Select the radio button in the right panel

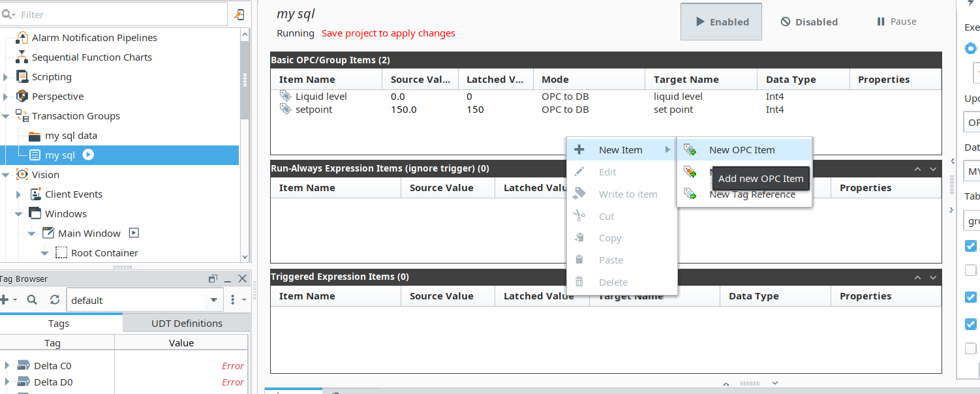971,48
